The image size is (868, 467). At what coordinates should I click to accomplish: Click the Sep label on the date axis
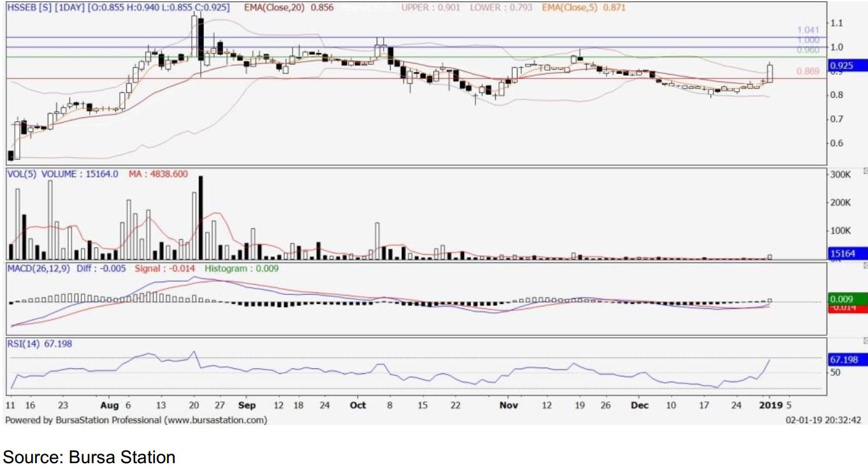coord(246,405)
